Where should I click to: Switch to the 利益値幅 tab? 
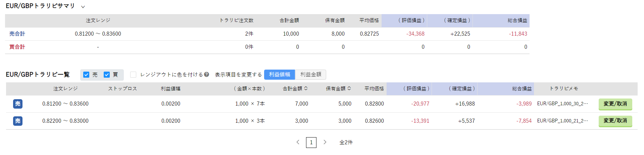tap(280, 75)
